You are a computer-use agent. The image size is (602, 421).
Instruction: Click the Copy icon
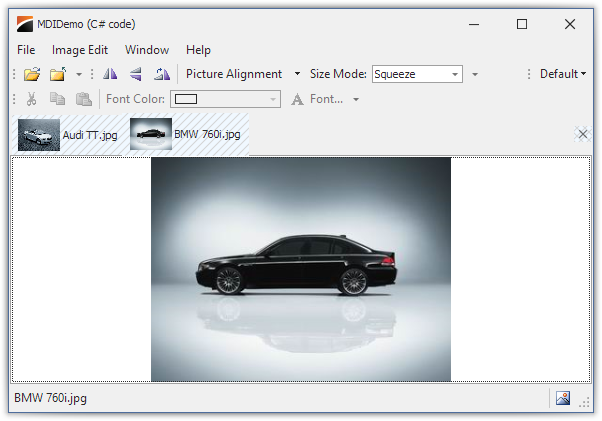58,99
